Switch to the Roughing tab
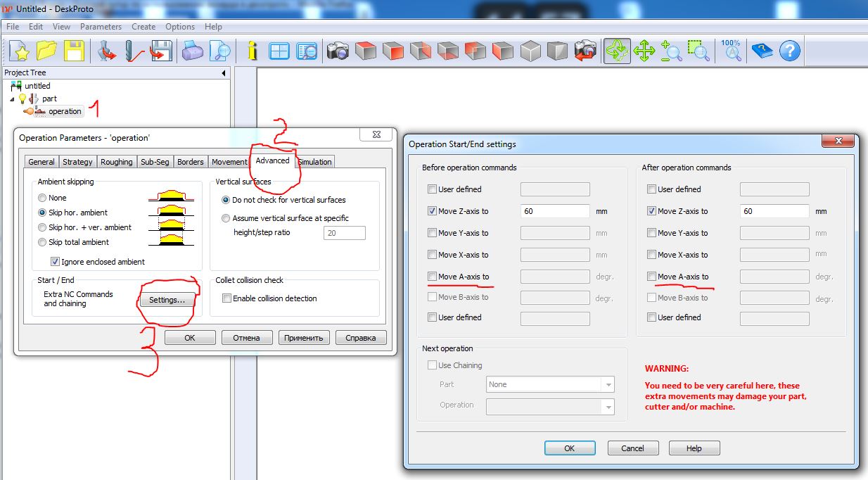The image size is (868, 480). [x=116, y=162]
